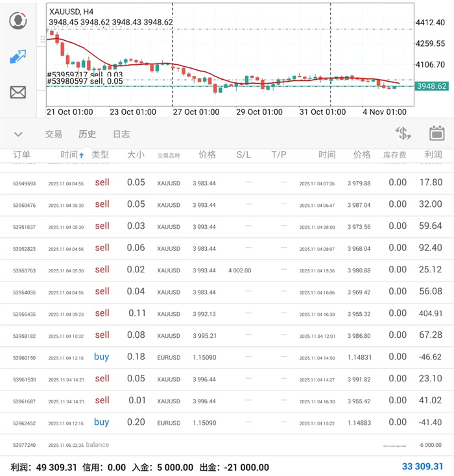Sort by the S/L column header
The image size is (454, 476).
click(244, 155)
